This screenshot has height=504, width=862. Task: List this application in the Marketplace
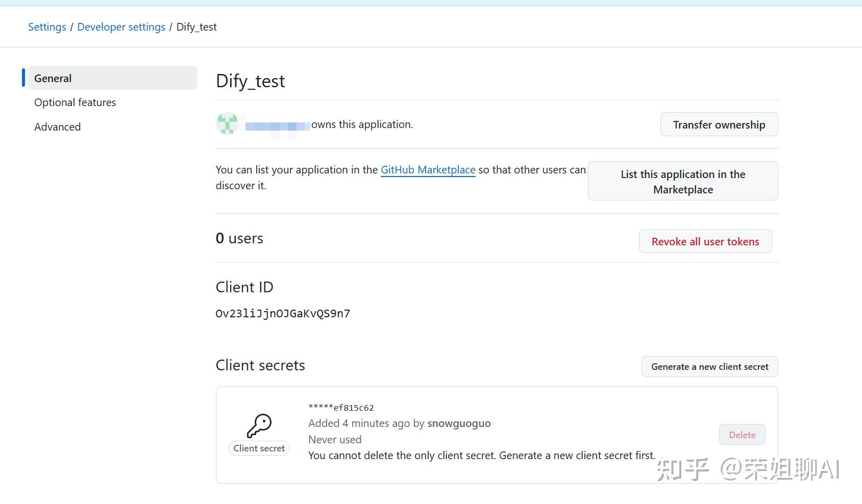(x=682, y=181)
